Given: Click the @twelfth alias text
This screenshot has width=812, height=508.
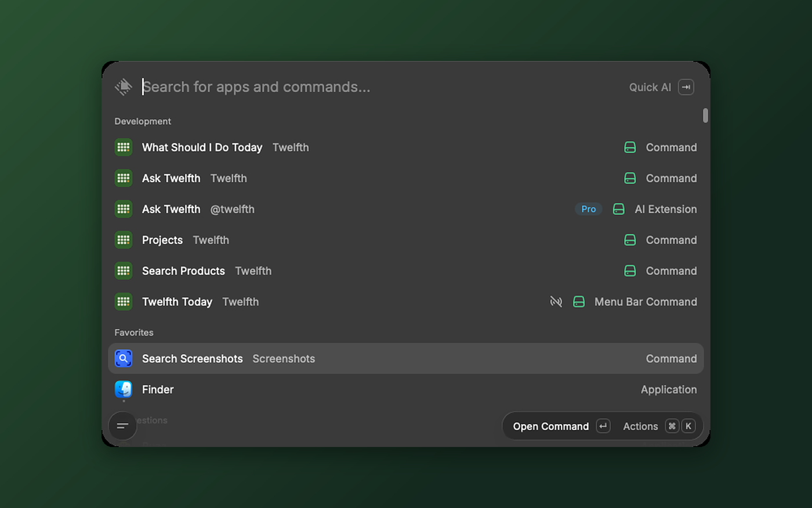Looking at the screenshot, I should tap(232, 209).
